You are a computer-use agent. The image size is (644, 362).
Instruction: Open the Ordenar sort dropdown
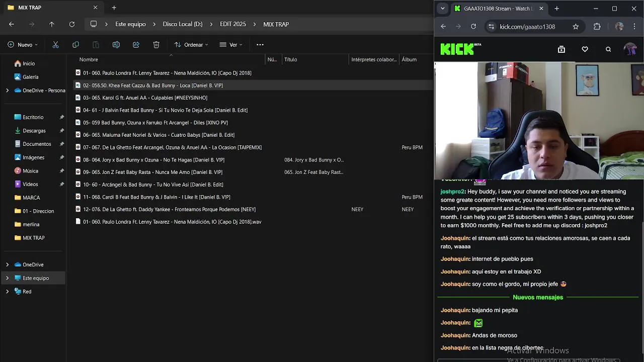pyautogui.click(x=191, y=45)
